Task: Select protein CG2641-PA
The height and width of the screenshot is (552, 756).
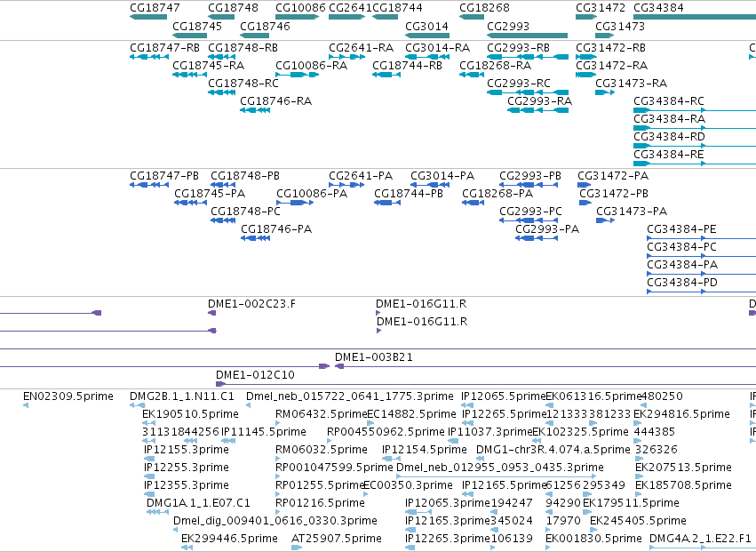Action: 362,176
